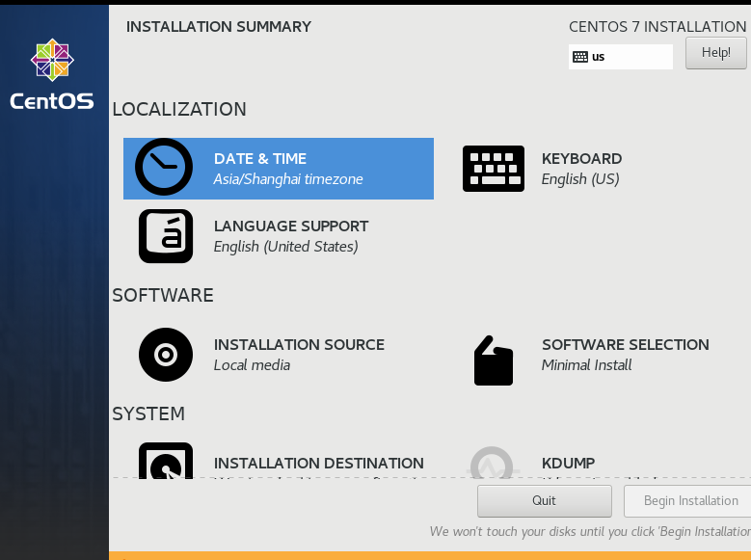Click the Quit button

pos(544,501)
